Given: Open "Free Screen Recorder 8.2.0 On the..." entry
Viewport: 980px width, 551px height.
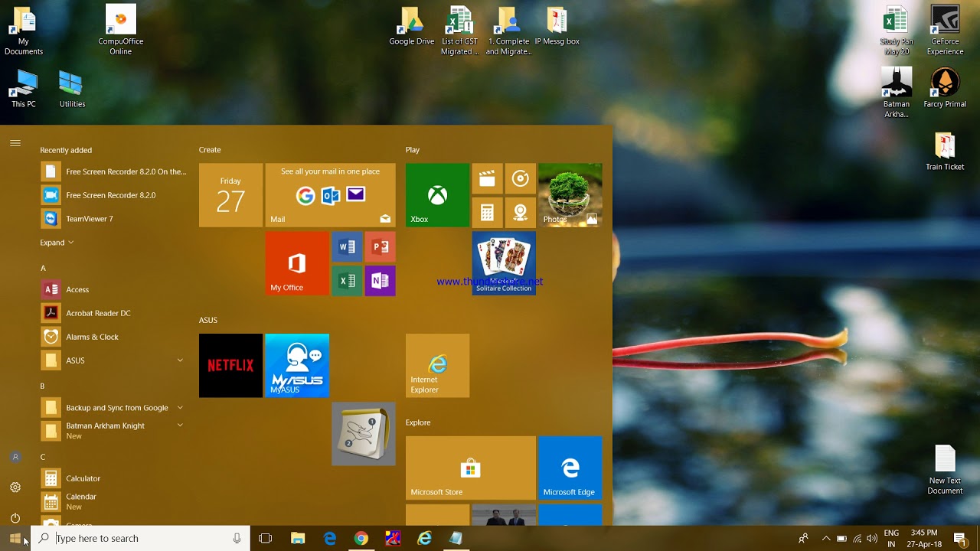Looking at the screenshot, I should pyautogui.click(x=113, y=171).
